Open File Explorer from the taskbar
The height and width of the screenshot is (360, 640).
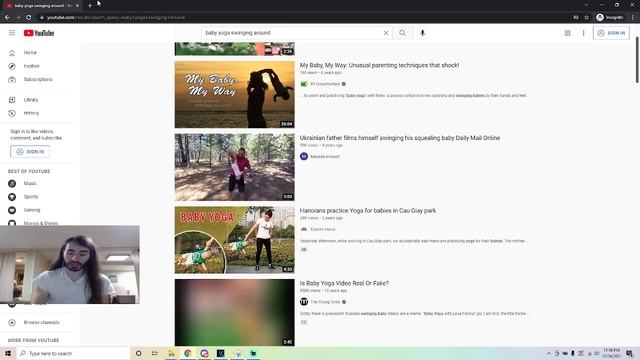(171, 353)
